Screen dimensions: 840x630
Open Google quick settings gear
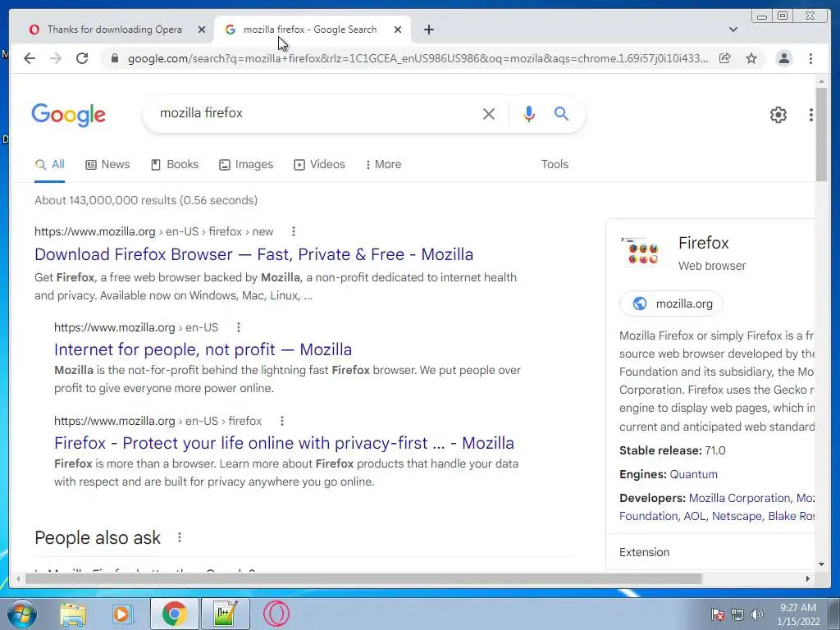[x=778, y=115]
